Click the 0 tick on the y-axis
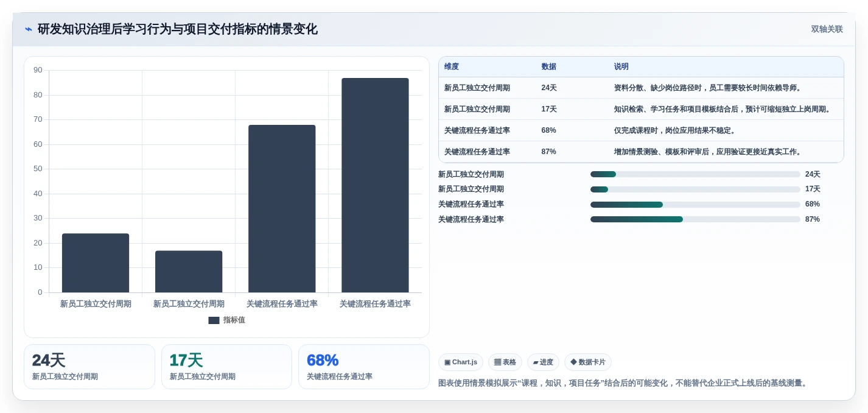The image size is (868, 413). 40,292
